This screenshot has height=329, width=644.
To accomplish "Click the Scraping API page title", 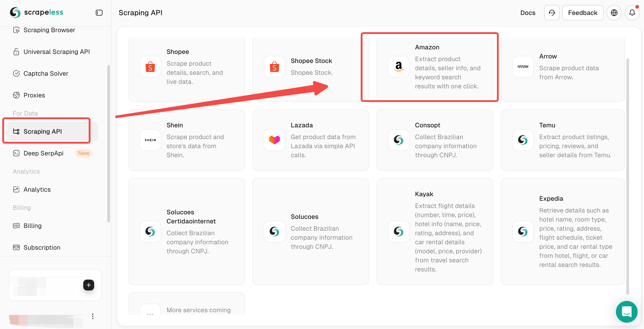I will pyautogui.click(x=141, y=13).
